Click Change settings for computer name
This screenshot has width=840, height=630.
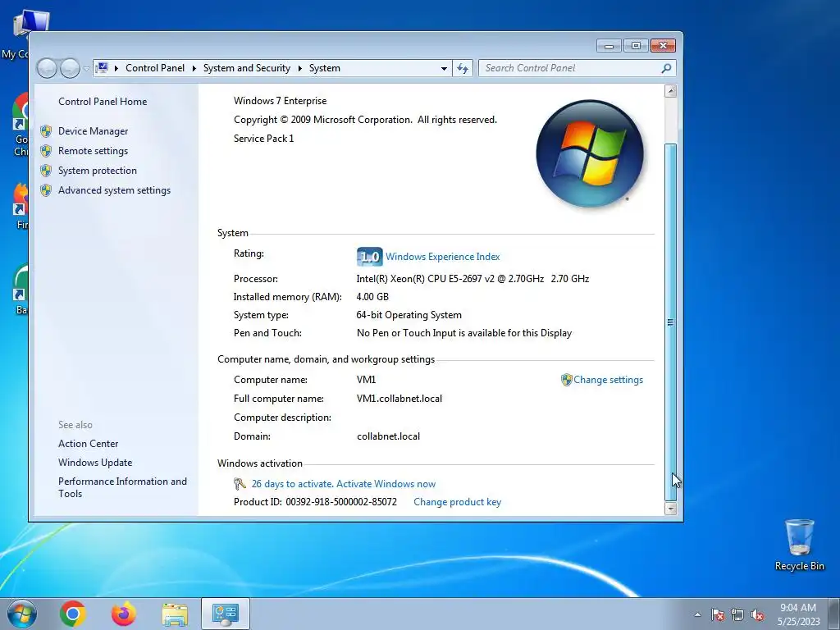pos(608,380)
